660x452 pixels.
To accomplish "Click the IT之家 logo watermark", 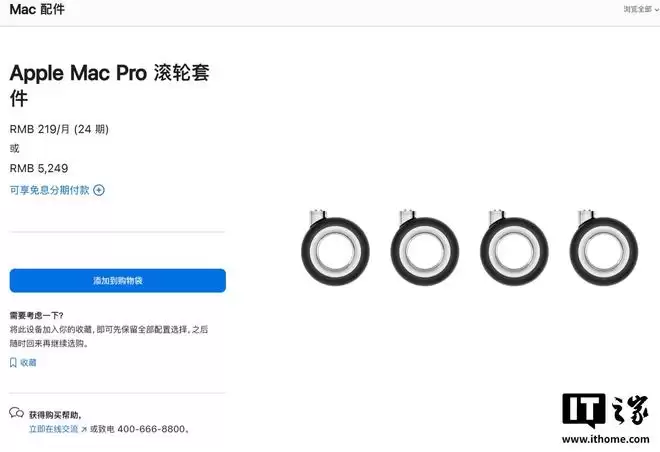I will click(605, 411).
